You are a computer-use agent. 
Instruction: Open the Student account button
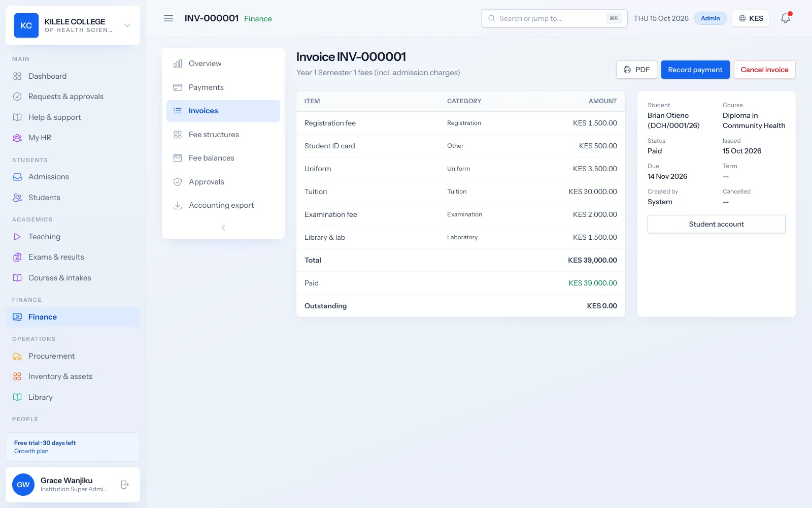click(717, 224)
